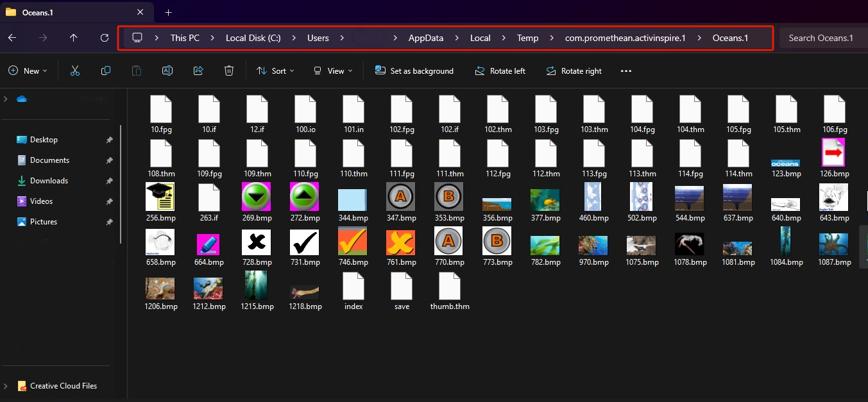Click the Share icon

coord(198,71)
